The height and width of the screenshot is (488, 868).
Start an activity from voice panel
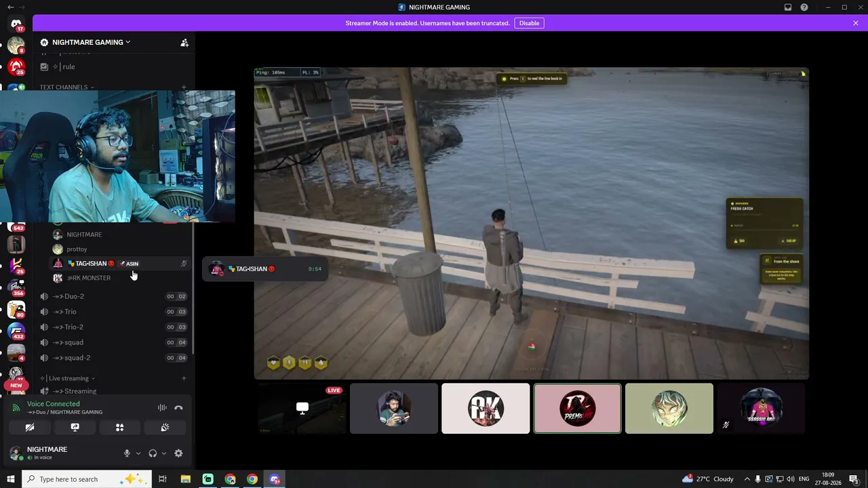pyautogui.click(x=119, y=428)
